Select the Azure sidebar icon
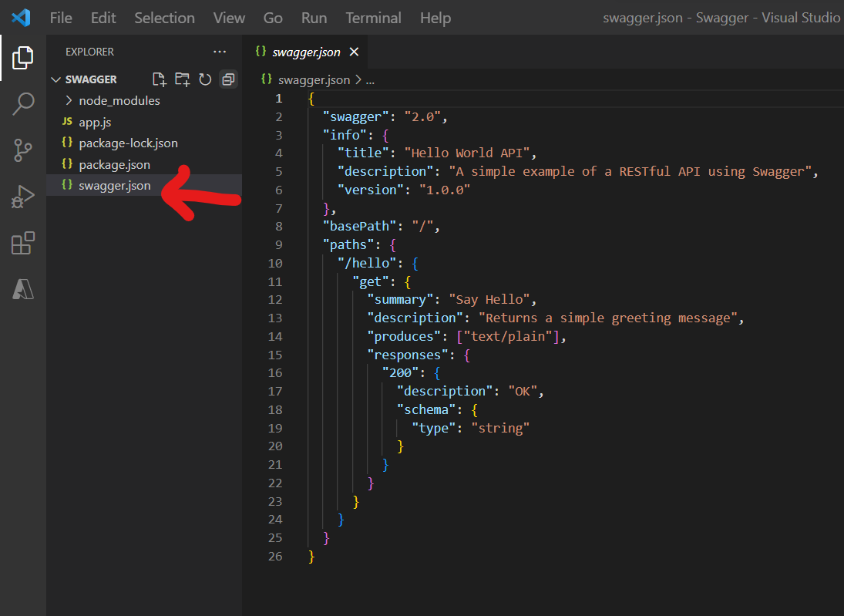 click(x=23, y=290)
